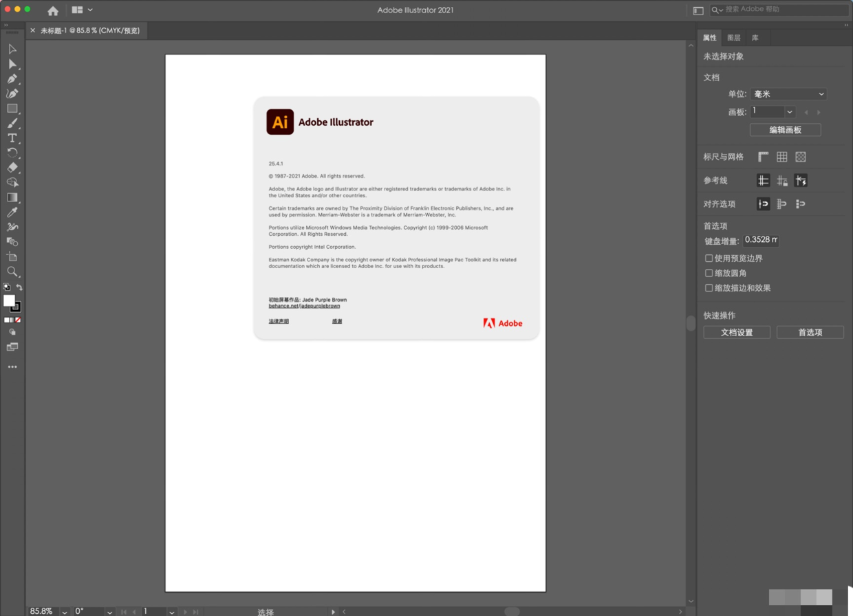This screenshot has height=616, width=853.
Task: Show rulers via 标尺与网格 first icon
Action: (x=764, y=157)
